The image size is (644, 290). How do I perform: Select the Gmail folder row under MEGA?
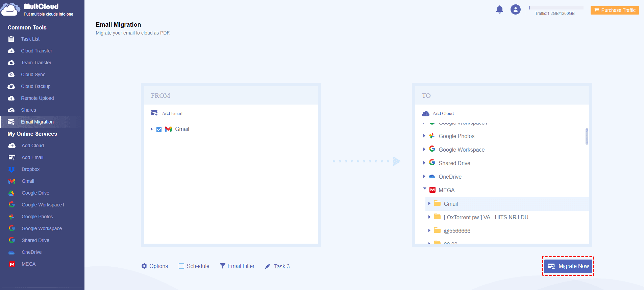[507, 204]
